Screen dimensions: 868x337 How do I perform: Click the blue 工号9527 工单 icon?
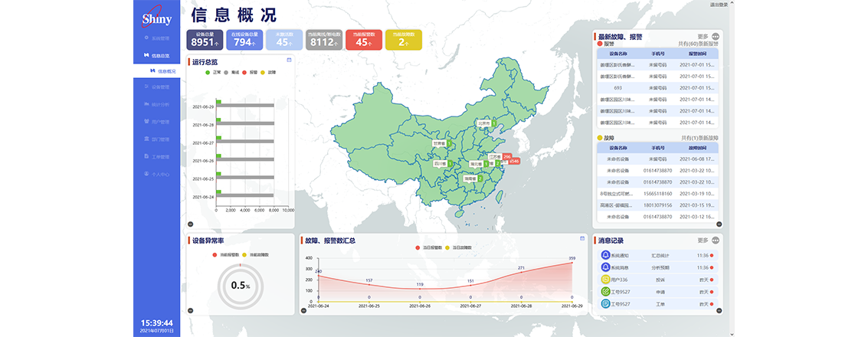[606, 304]
